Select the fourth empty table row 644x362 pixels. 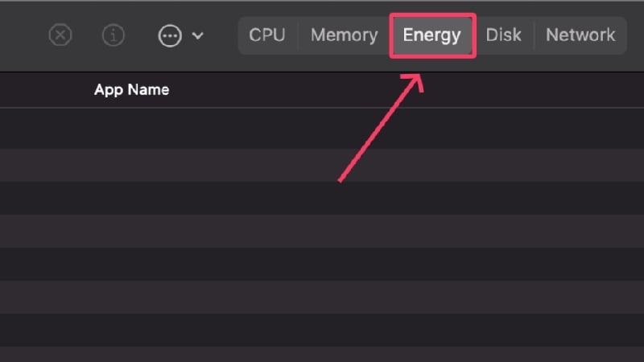pos(322,231)
